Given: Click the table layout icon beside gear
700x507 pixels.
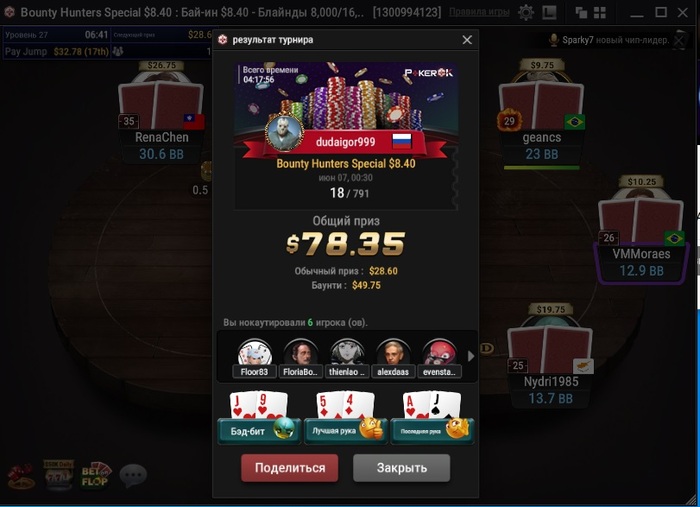Looking at the screenshot, I should 549,12.
